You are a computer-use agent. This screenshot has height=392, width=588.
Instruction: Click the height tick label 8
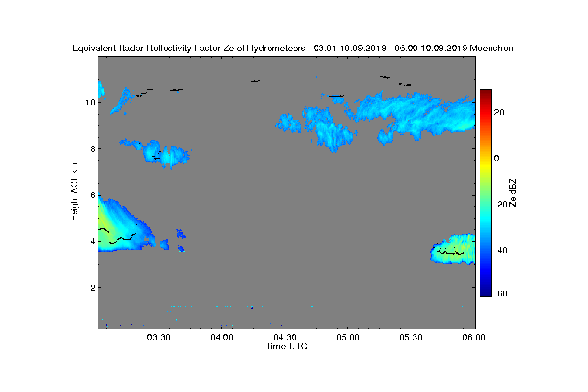[92, 149]
